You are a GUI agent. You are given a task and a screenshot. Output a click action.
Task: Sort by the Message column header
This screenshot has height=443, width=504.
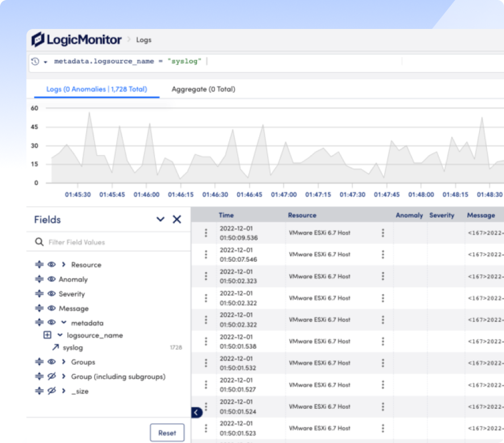coord(481,215)
